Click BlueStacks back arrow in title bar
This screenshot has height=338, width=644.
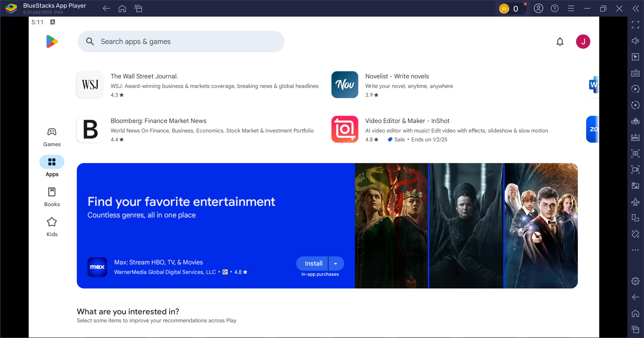point(106,9)
